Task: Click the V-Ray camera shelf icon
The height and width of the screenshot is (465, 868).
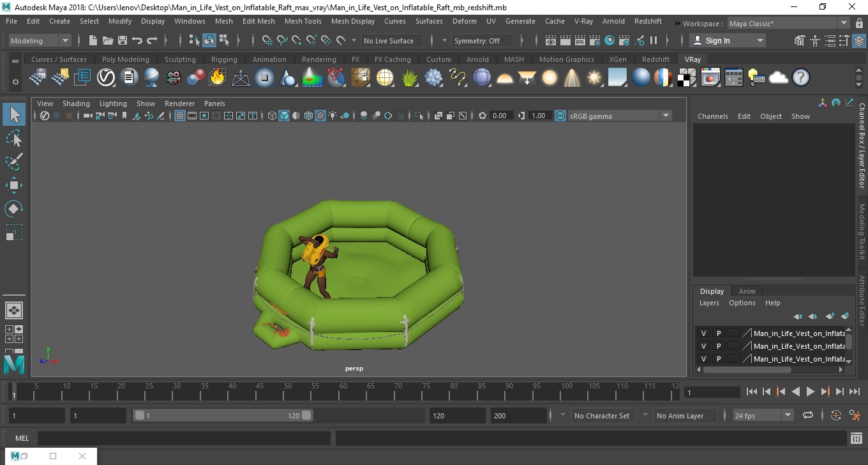Action: [174, 78]
